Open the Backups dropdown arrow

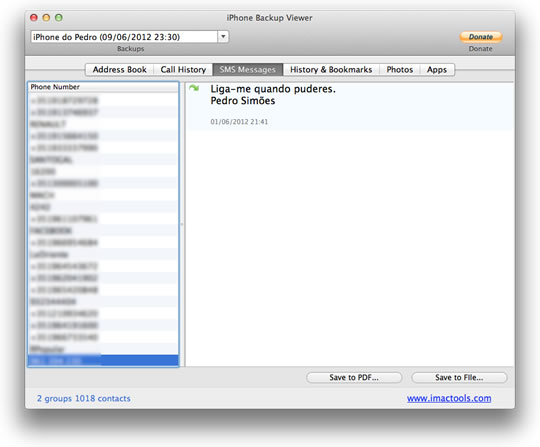223,37
